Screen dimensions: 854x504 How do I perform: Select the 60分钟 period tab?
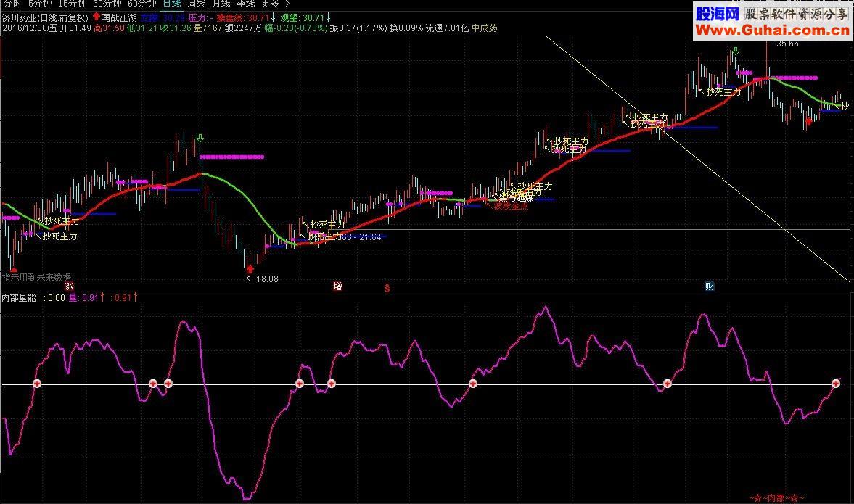(x=142, y=4)
